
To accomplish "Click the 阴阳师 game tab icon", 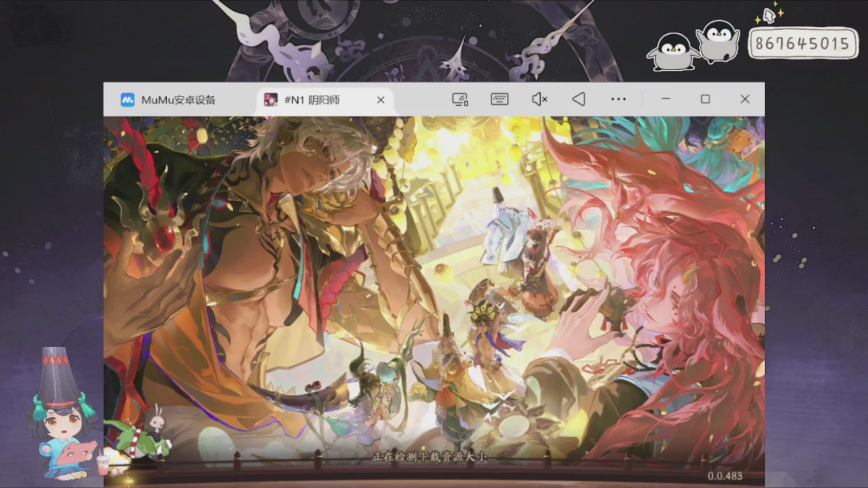I will (271, 100).
